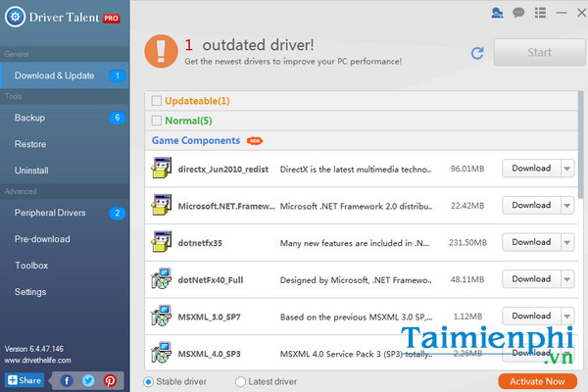This screenshot has height=392, width=588.
Task: Open the Backup section
Action: pyautogui.click(x=65, y=118)
